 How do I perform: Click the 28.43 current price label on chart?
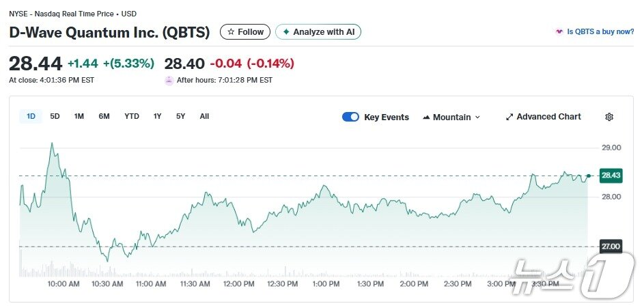610,176
